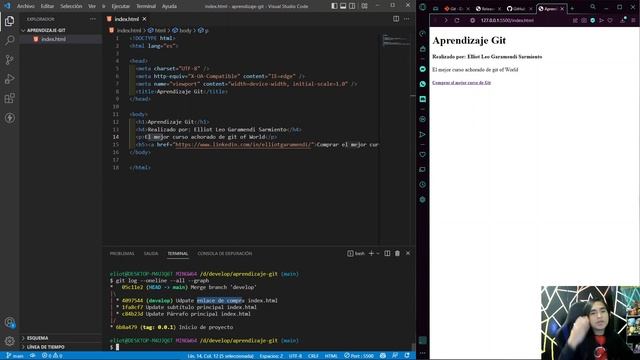Create a new terminal with plus icon

click(x=371, y=253)
